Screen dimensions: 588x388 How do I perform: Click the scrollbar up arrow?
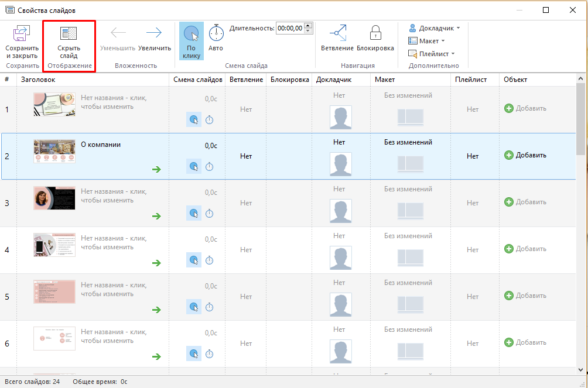pos(581,79)
